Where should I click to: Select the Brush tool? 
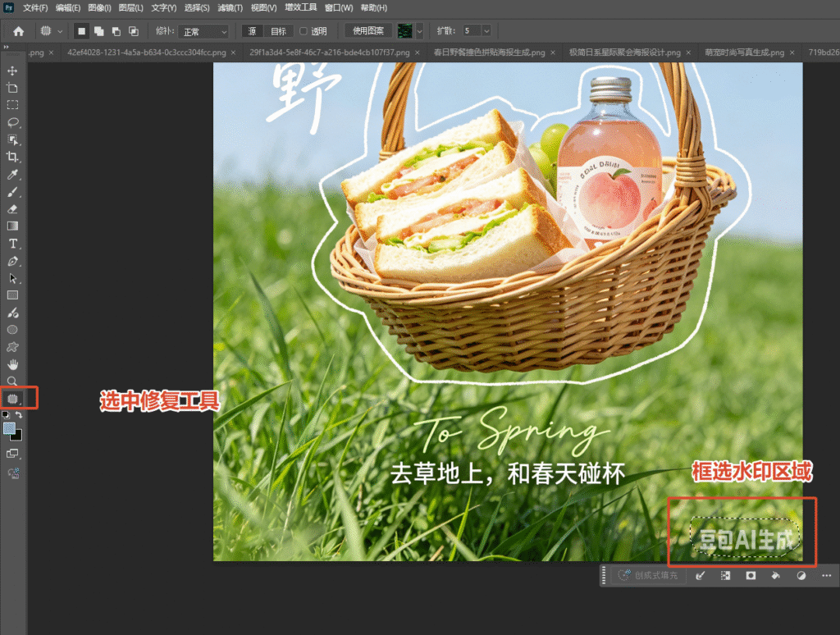pyautogui.click(x=12, y=192)
